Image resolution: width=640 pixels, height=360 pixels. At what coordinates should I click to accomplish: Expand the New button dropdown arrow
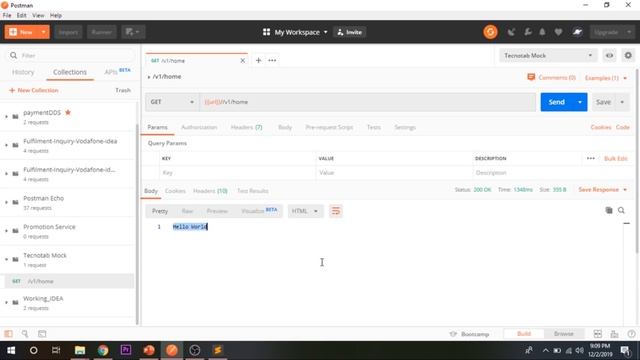43,32
